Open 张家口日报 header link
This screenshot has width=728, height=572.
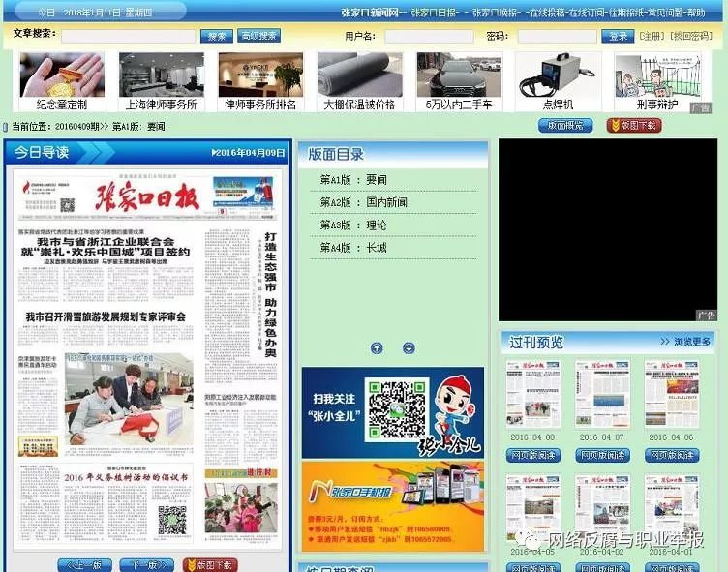tap(435, 13)
